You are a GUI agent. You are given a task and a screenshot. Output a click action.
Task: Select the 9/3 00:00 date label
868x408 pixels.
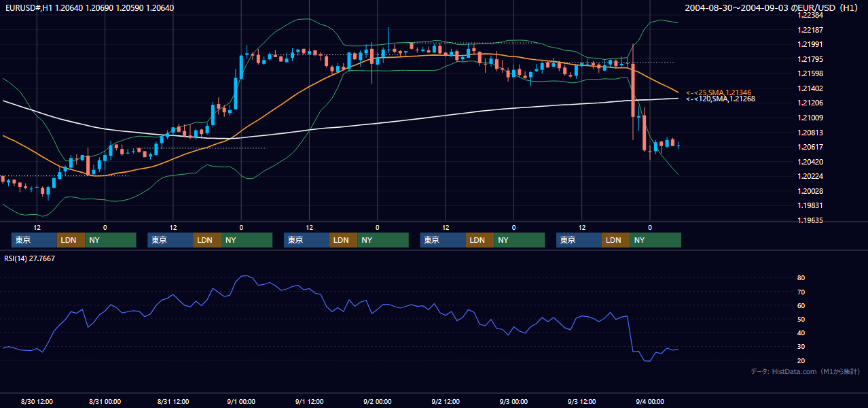513,401
